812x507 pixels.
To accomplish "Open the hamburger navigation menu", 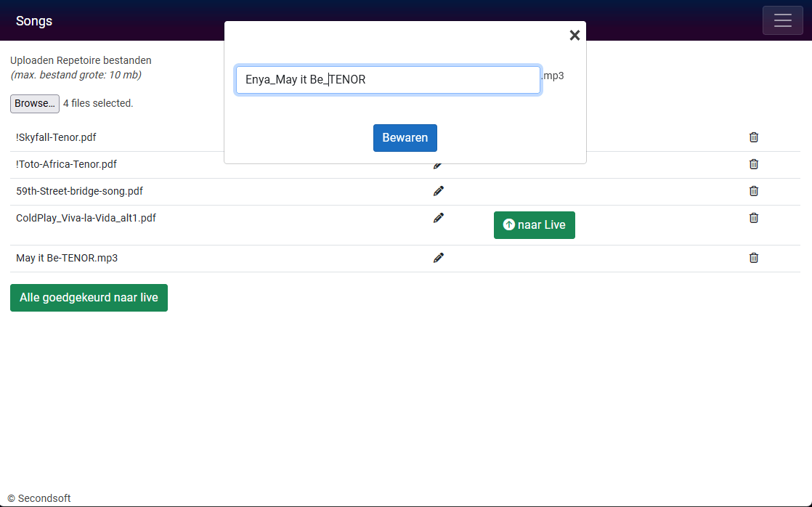I will [x=782, y=21].
